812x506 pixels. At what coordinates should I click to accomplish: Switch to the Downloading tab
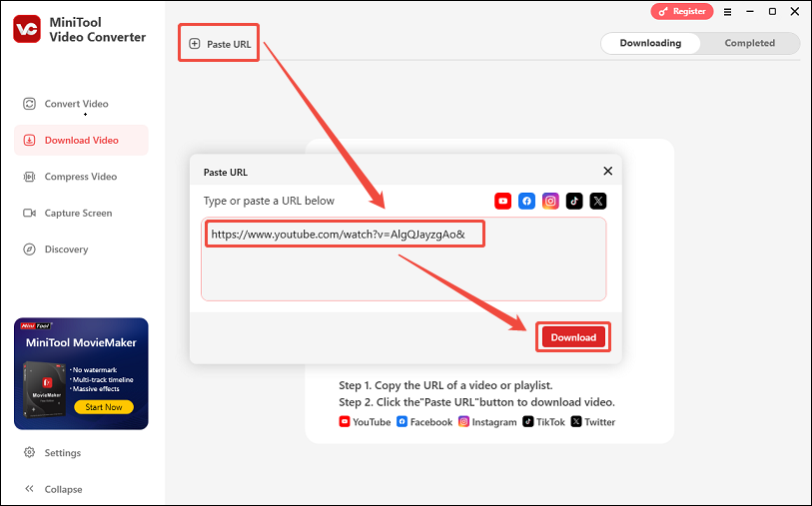point(650,43)
